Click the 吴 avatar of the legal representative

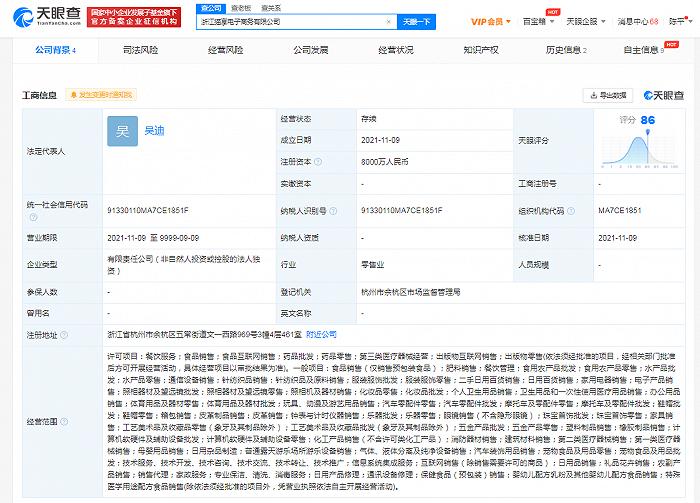click(x=122, y=131)
